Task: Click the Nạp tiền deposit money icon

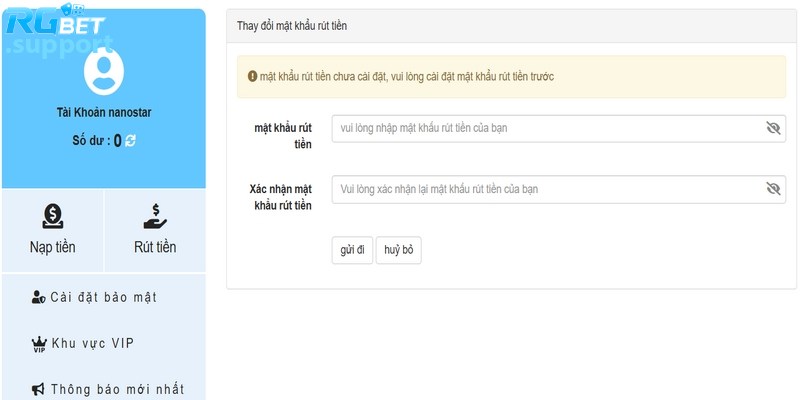Action: 53,216
